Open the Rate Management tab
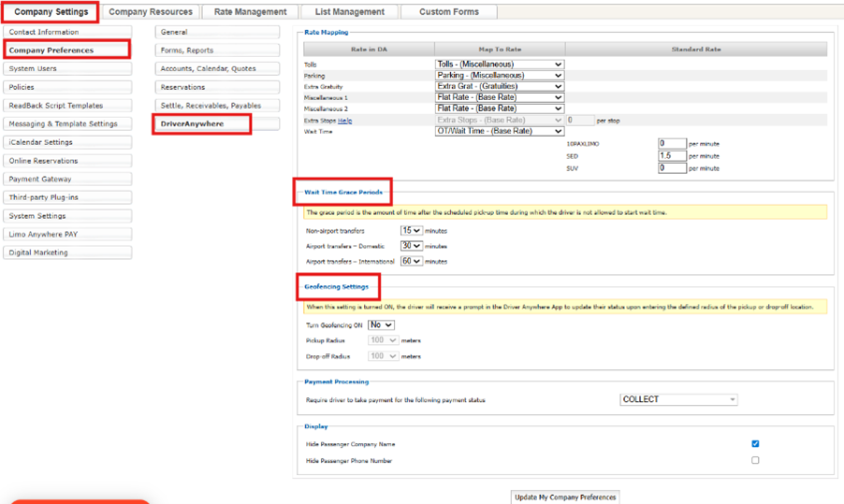The width and height of the screenshot is (844, 504). [x=250, y=12]
